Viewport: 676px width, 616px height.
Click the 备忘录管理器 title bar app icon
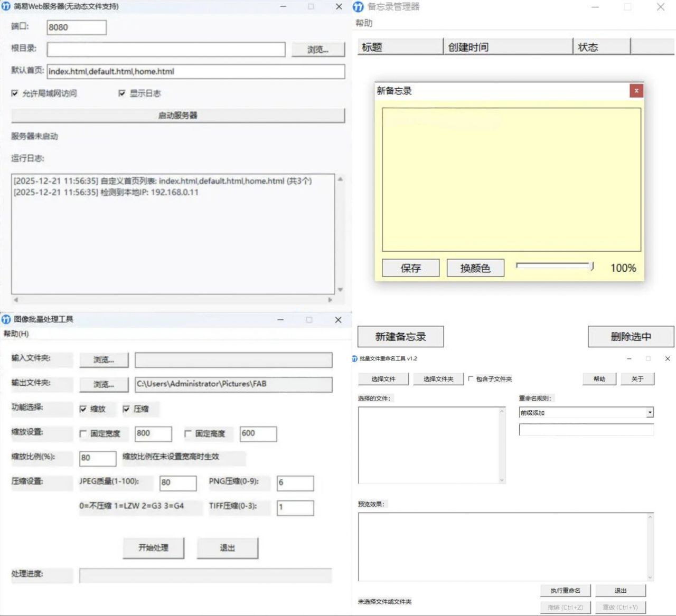(x=359, y=7)
